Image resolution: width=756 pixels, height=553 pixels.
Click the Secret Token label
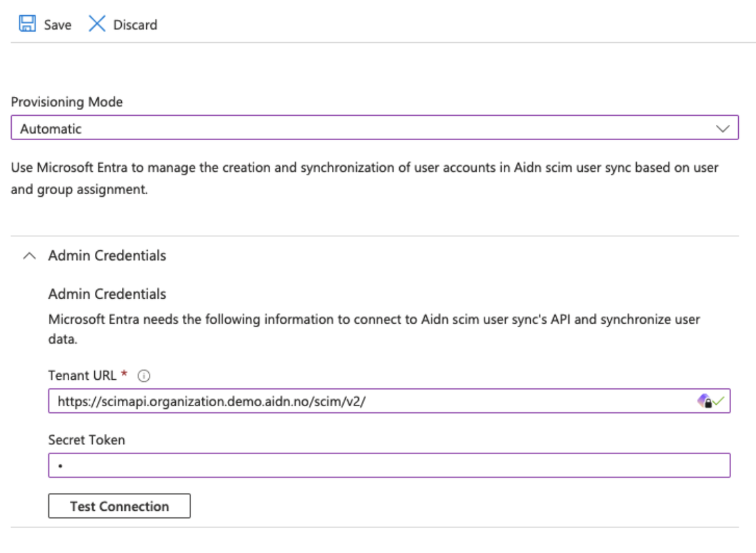point(86,440)
